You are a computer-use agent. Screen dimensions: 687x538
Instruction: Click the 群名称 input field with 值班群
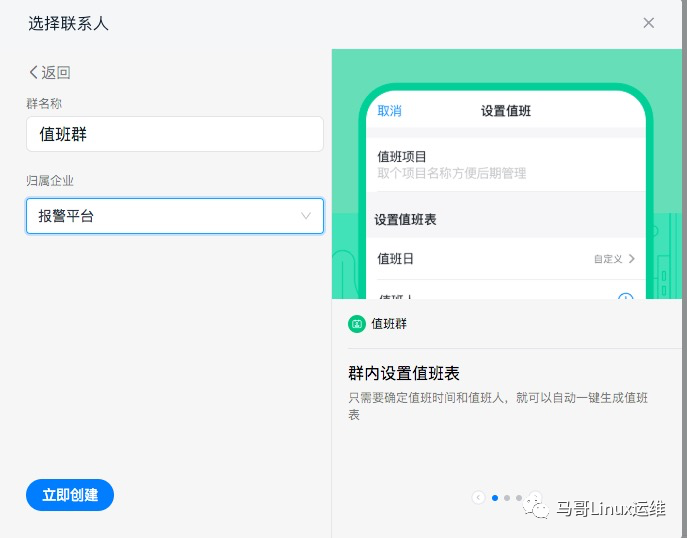(175, 134)
